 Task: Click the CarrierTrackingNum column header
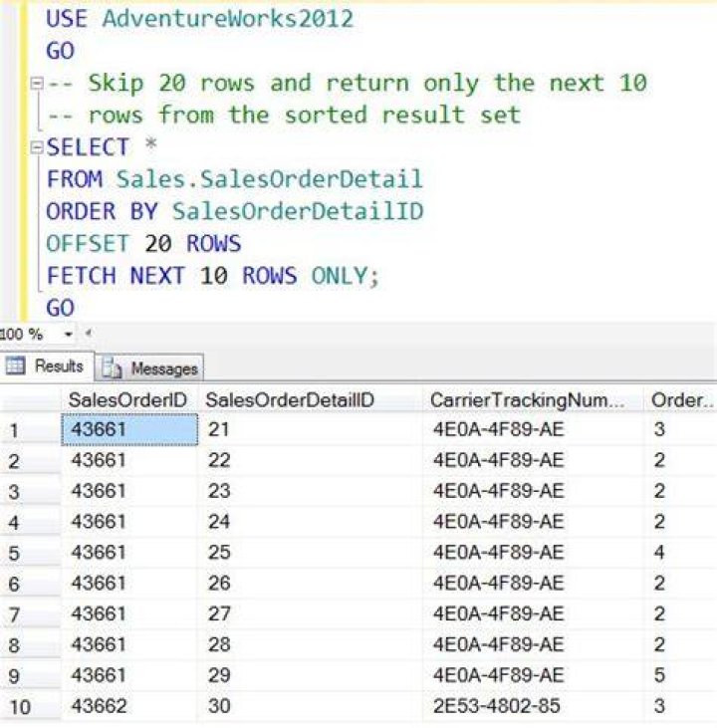(x=533, y=399)
